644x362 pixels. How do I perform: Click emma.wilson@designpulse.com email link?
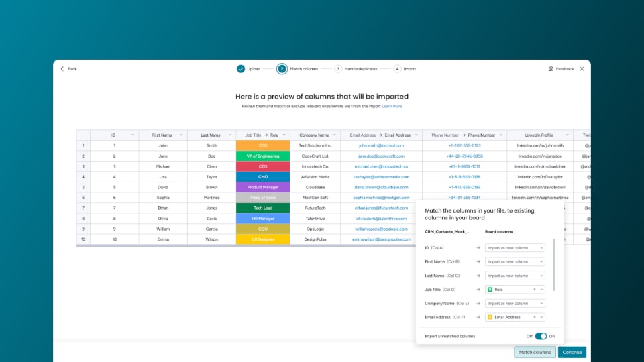(x=381, y=239)
